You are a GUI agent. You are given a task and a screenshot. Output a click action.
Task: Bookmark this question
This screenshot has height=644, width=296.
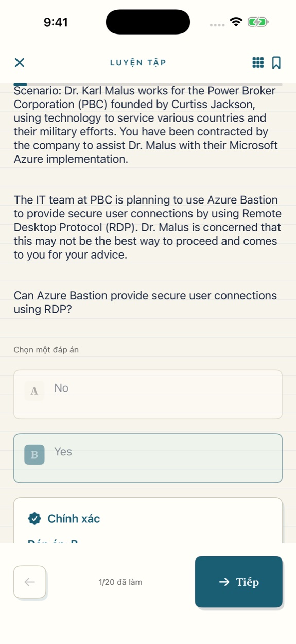coord(276,63)
